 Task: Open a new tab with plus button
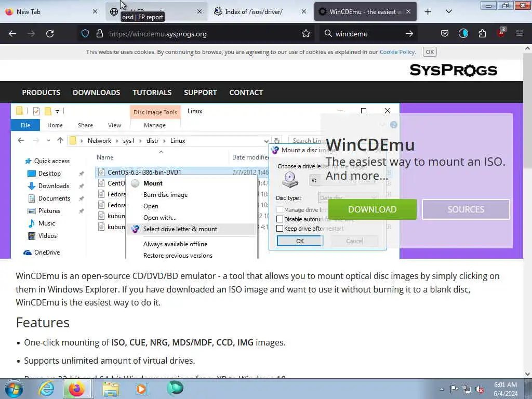tap(428, 12)
